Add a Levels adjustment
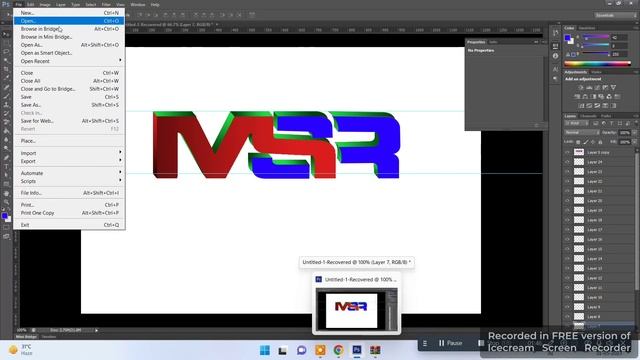The height and width of the screenshot is (360, 640). pos(589,87)
